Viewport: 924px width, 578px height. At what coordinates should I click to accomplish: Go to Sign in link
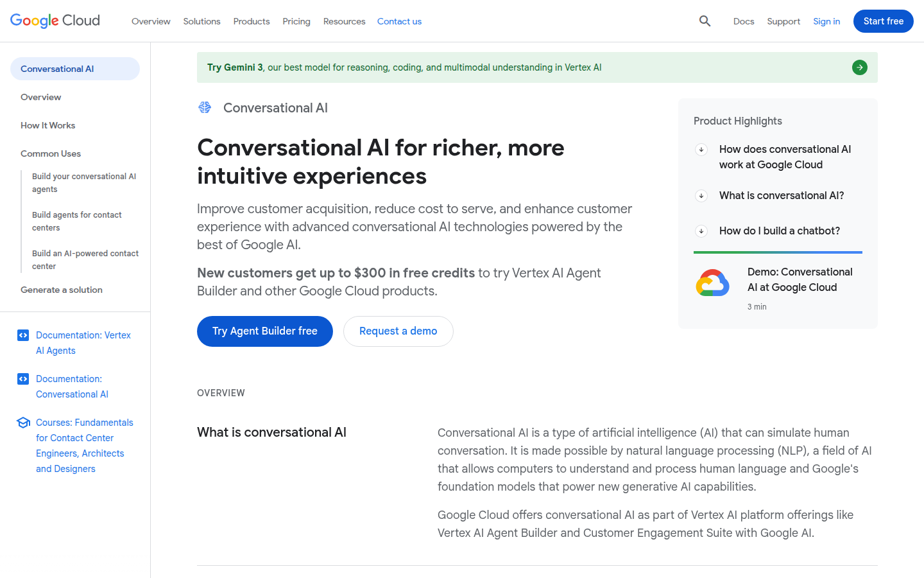[826, 21]
